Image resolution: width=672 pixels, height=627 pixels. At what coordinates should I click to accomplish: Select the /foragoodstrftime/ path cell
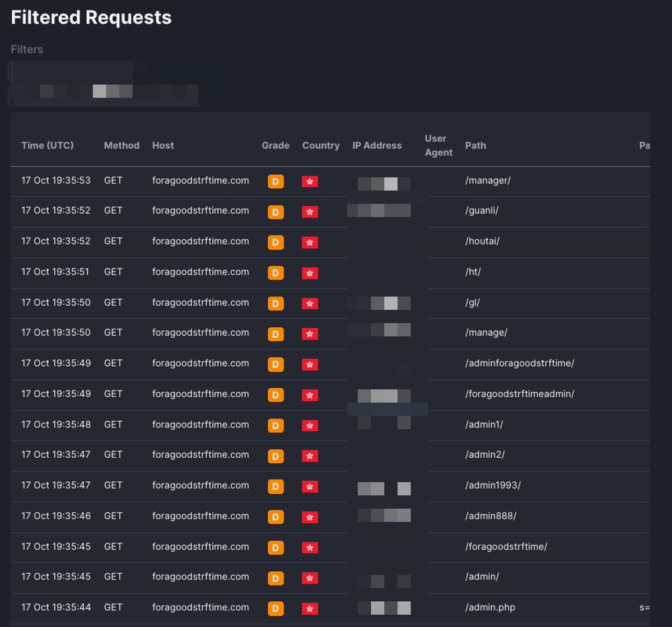click(x=506, y=546)
